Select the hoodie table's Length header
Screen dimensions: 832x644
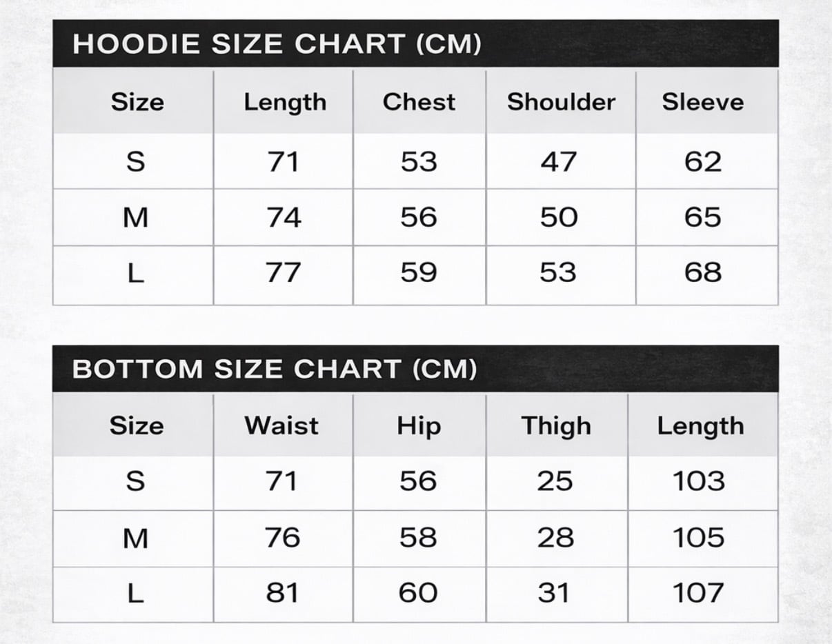pos(284,102)
